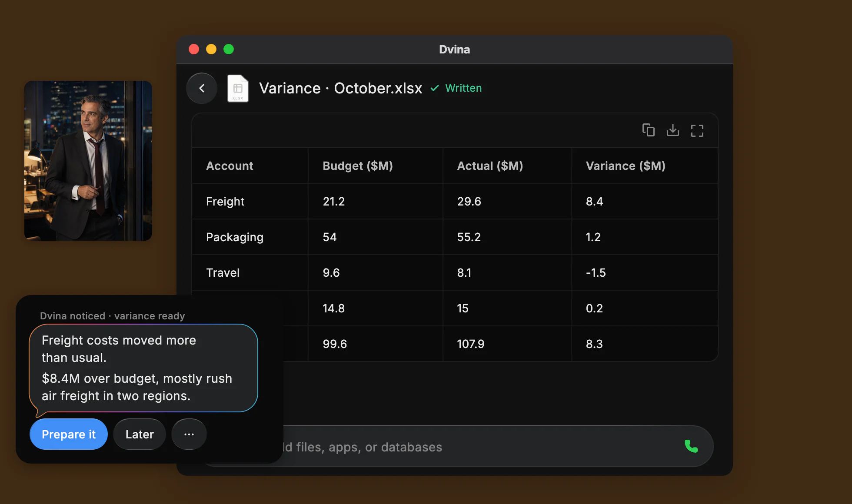Copy the table contents icon

[649, 130]
